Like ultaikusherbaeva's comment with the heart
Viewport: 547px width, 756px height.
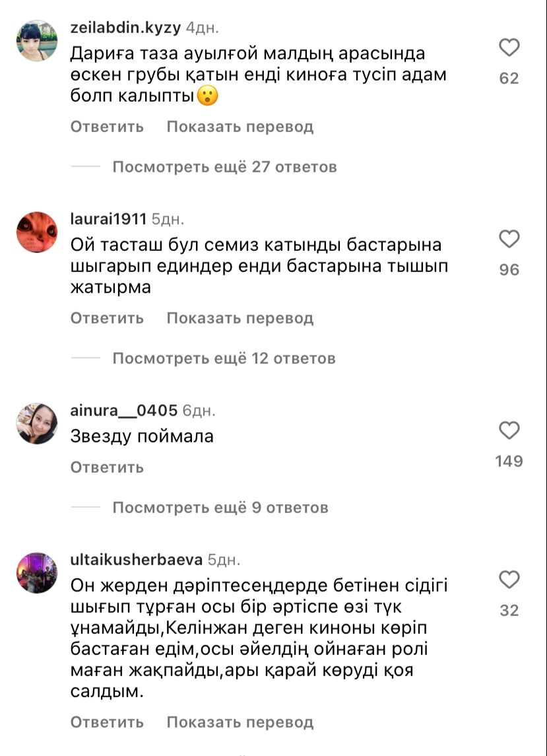509,580
